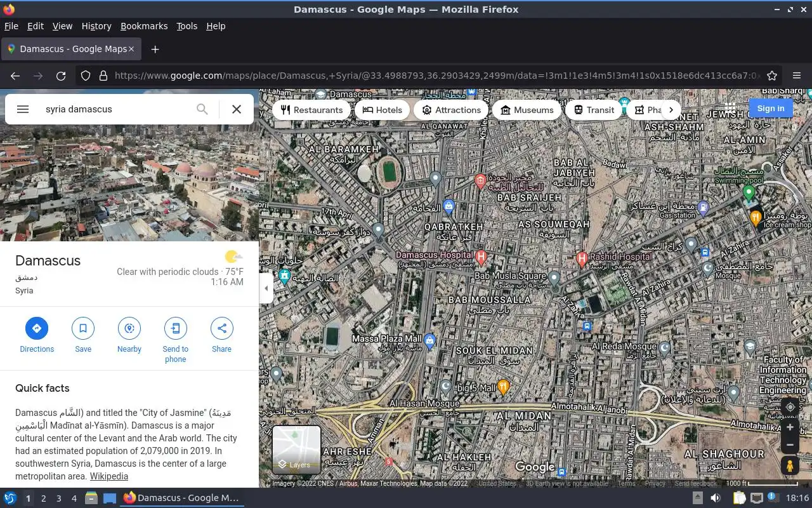The height and width of the screenshot is (508, 812).
Task: Select the Hotels filter chip
Action: [382, 110]
